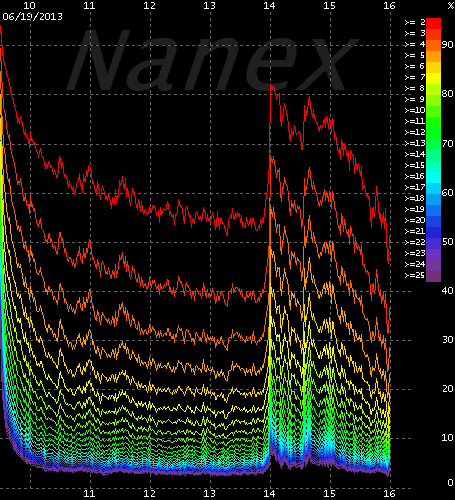Image resolution: width=455 pixels, height=500 pixels.
Task: Click the 90 percent axis label
Action: tap(447, 45)
